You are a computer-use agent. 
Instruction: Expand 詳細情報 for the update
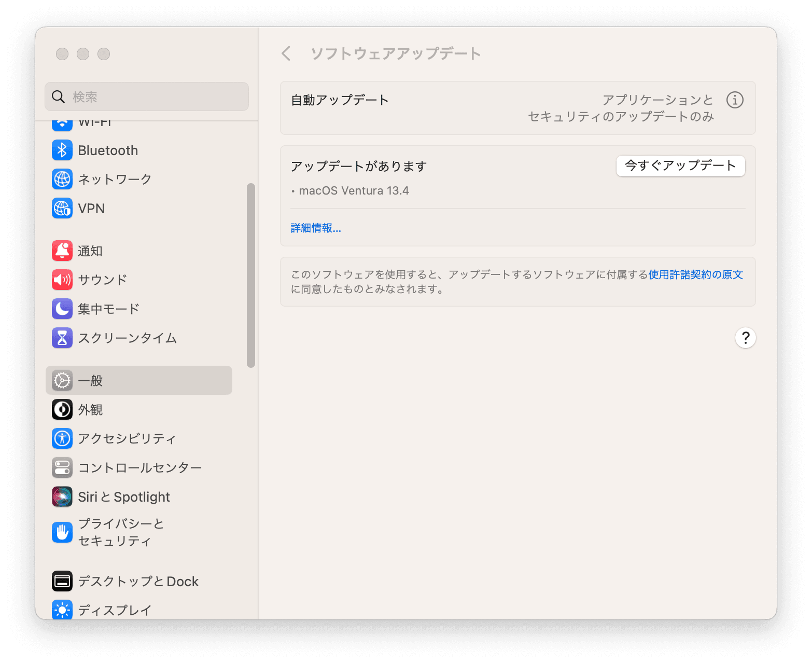click(315, 228)
